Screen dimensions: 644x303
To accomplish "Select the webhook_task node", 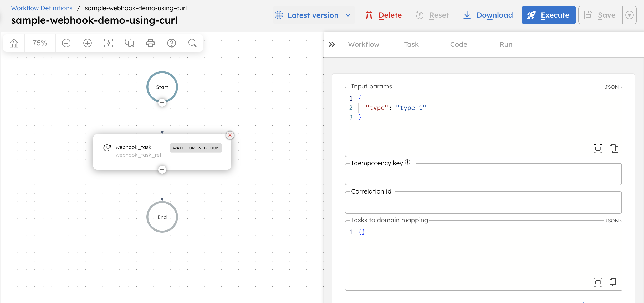I will pyautogui.click(x=162, y=152).
